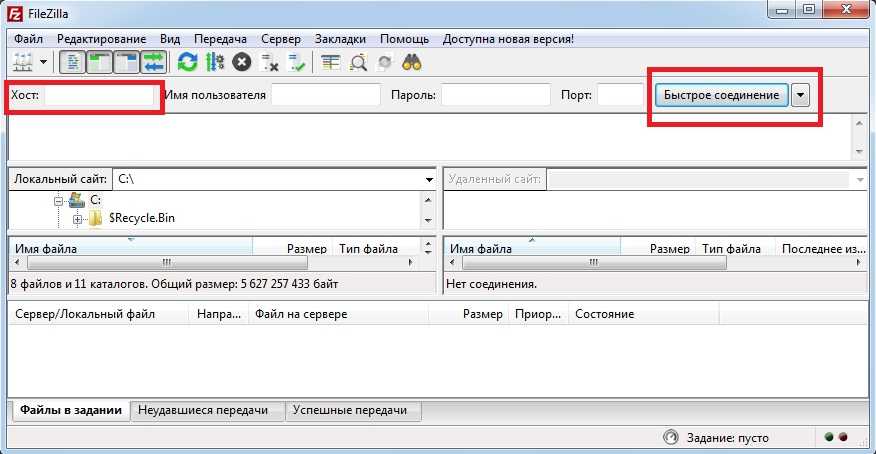Open directory listing filters icon
This screenshot has height=454, width=876.
pos(331,62)
